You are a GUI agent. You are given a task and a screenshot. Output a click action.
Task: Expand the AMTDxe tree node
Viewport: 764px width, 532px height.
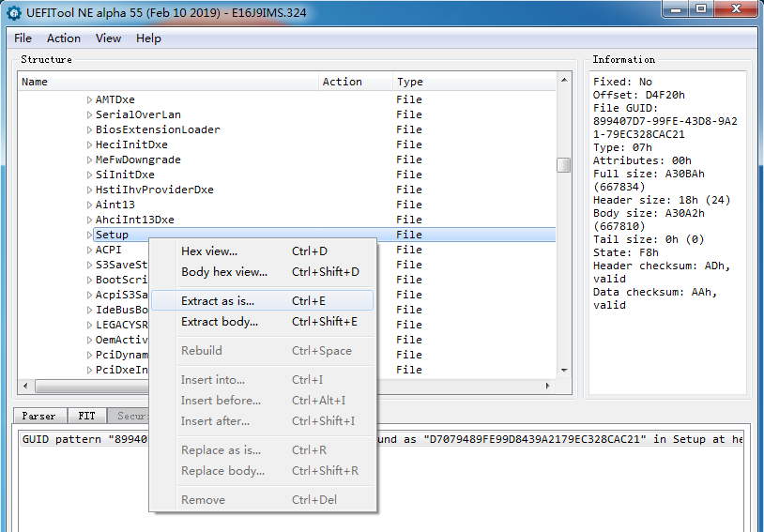pyautogui.click(x=89, y=99)
